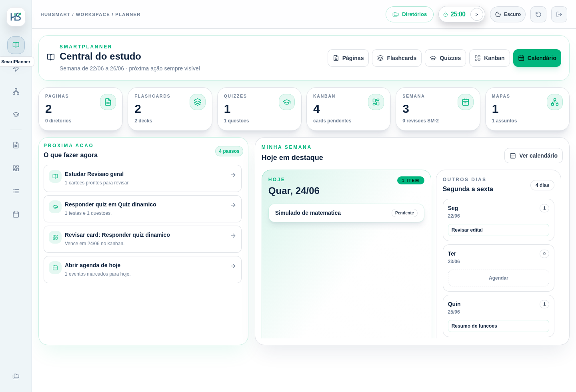The image size is (576, 392).
Task: Click the Paginas card document icon
Action: (x=108, y=102)
